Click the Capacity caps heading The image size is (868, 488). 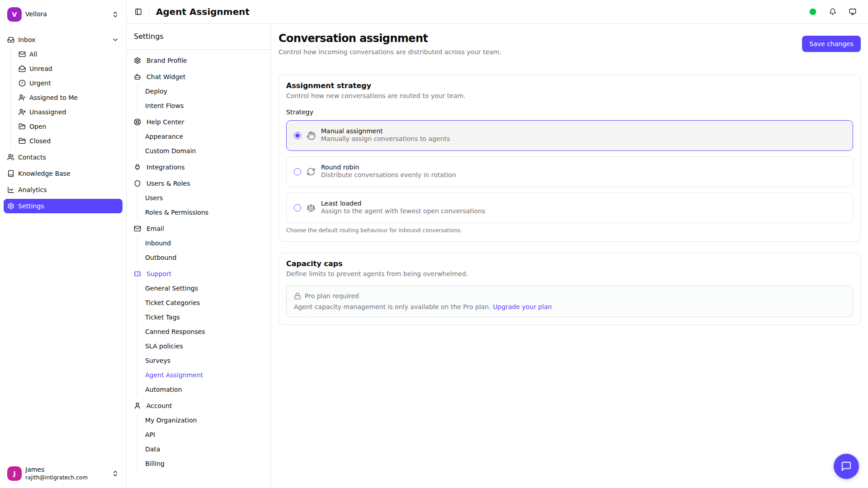coord(314,263)
